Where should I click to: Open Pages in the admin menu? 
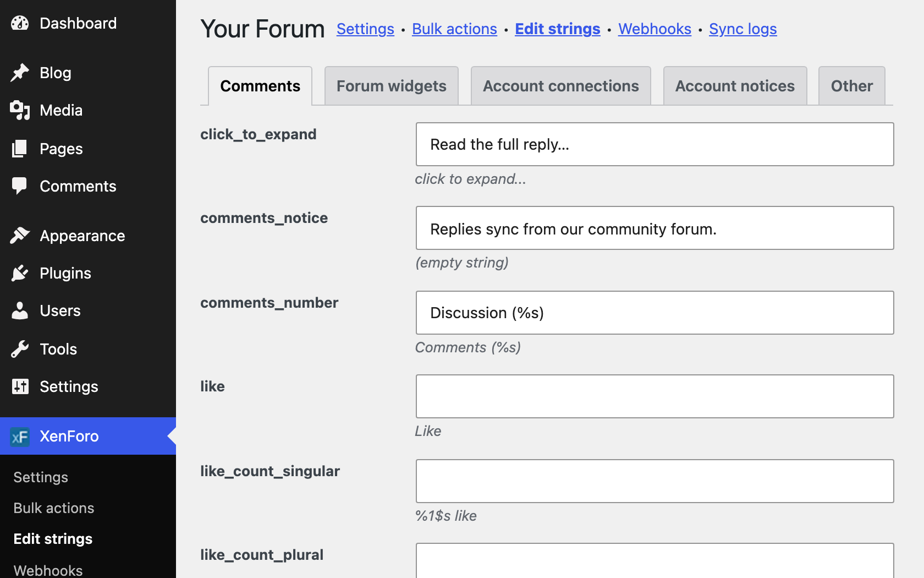click(x=88, y=149)
